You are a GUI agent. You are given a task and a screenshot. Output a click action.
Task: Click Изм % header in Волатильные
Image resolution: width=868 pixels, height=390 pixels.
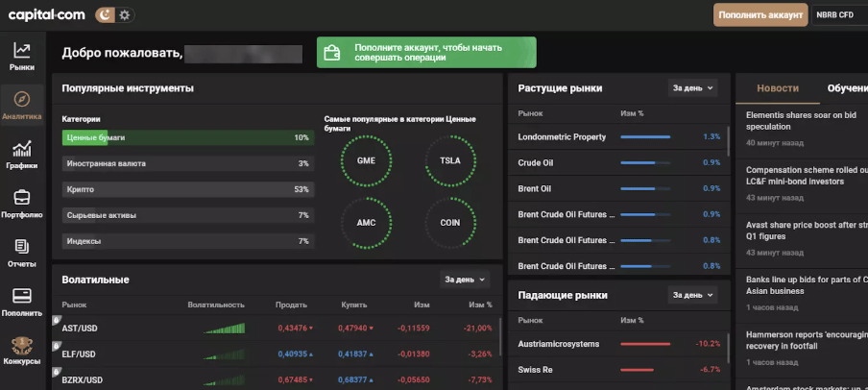click(480, 305)
